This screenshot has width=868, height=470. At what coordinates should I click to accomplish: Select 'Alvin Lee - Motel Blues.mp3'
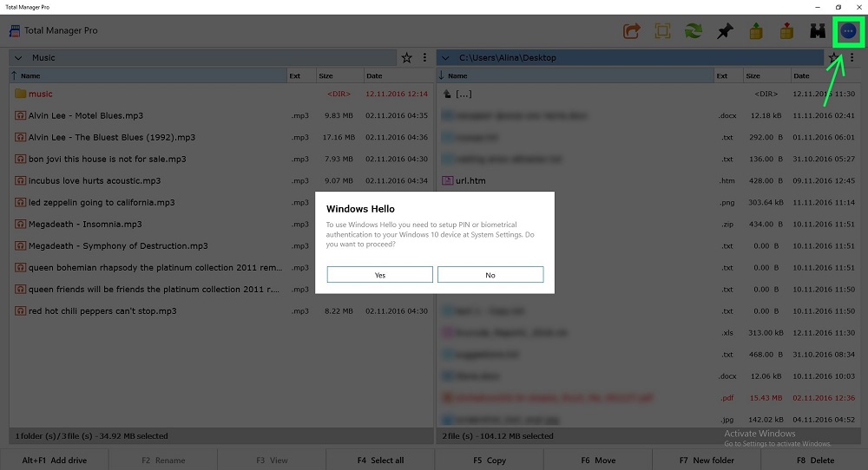click(221, 115)
